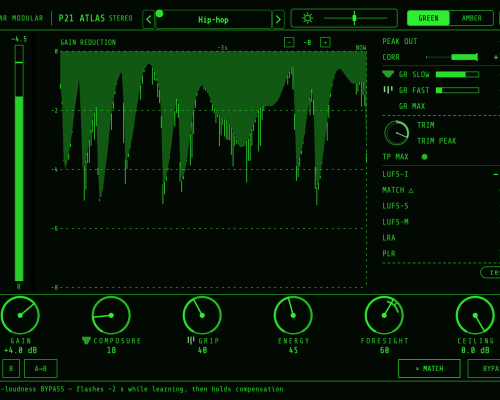Screen dimensions: 500x400
Task: Go to the next preset with right chevron
Action: click(x=278, y=20)
